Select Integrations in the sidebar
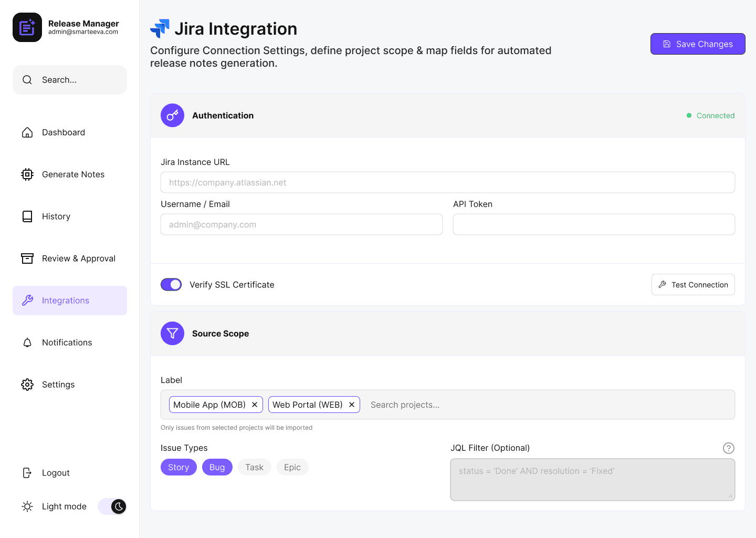Viewport: 756px width, 538px height. (70, 301)
